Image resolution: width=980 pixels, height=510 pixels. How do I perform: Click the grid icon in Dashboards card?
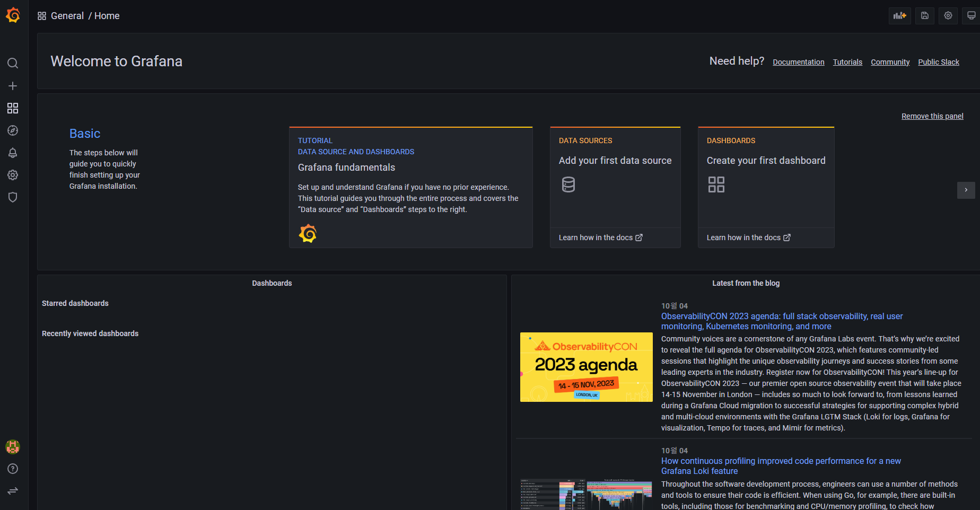(x=716, y=184)
